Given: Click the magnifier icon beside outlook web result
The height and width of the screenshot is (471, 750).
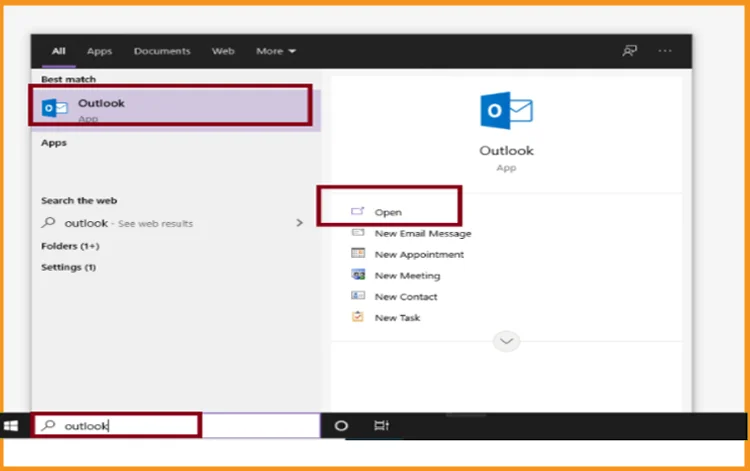Looking at the screenshot, I should tap(49, 222).
